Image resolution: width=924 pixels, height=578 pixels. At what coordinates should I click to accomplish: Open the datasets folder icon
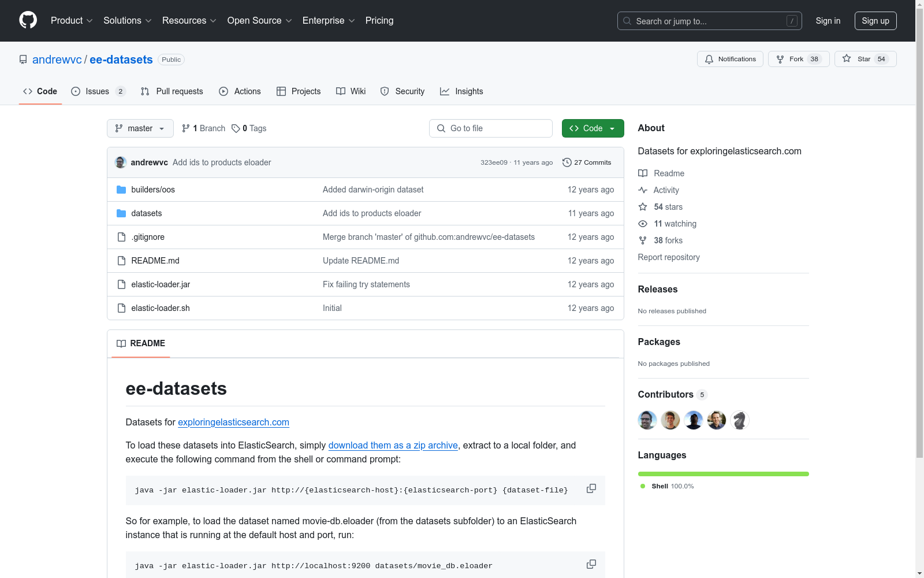click(121, 213)
